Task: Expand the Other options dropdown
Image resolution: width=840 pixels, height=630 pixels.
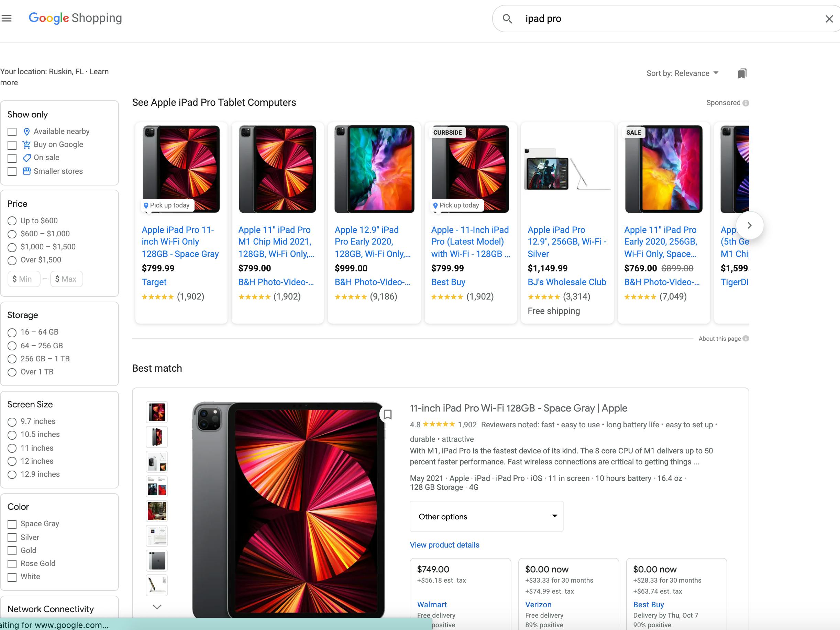Action: coord(486,517)
